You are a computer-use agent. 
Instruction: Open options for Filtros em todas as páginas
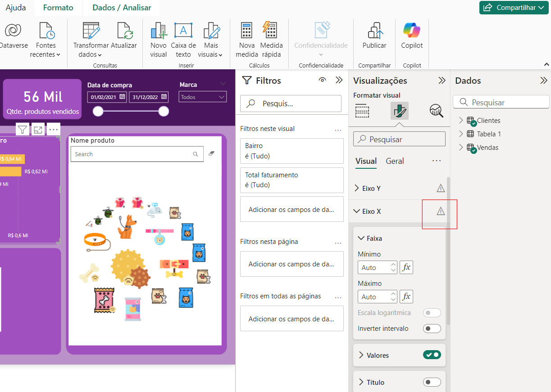(x=338, y=297)
